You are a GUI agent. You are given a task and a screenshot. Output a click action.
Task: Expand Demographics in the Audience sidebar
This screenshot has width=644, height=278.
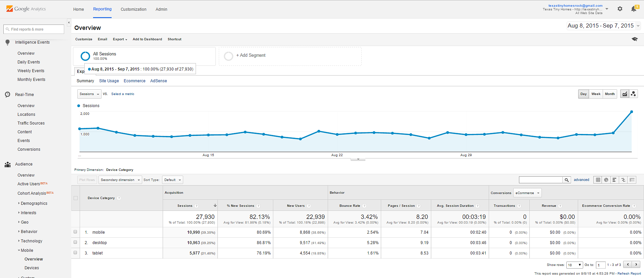point(34,203)
